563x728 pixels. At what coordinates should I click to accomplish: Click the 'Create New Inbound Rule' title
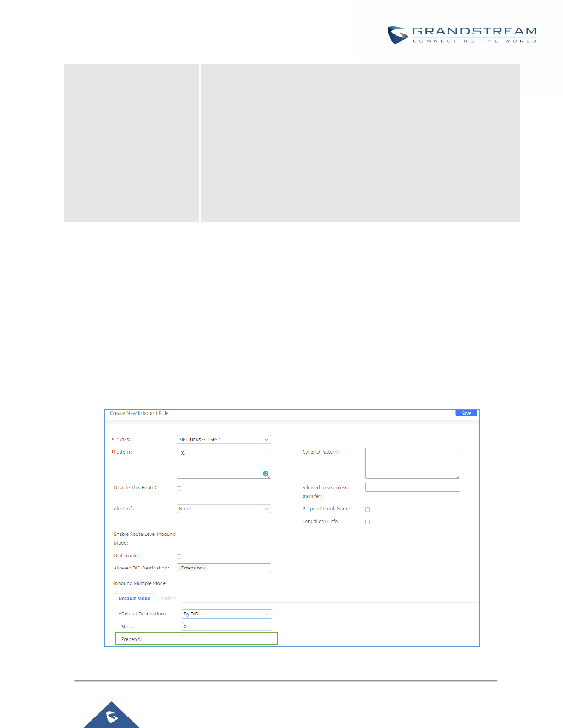(139, 413)
